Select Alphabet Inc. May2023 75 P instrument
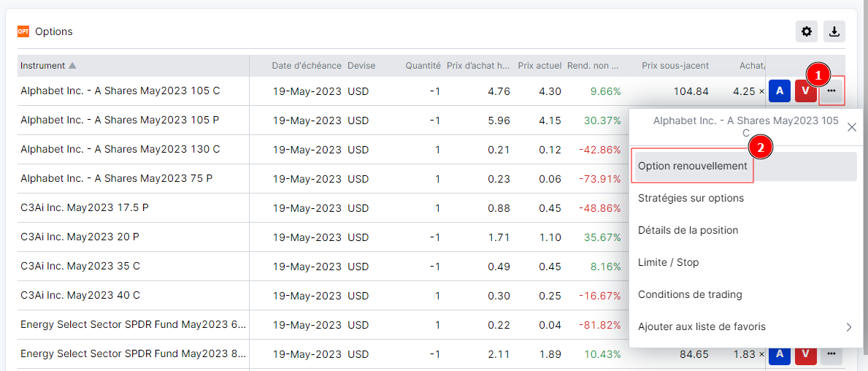868x371 pixels. (x=116, y=178)
